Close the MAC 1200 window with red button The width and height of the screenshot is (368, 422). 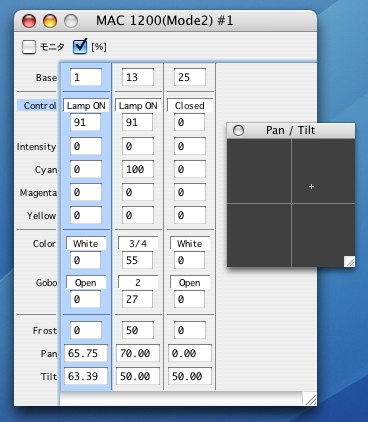29,21
